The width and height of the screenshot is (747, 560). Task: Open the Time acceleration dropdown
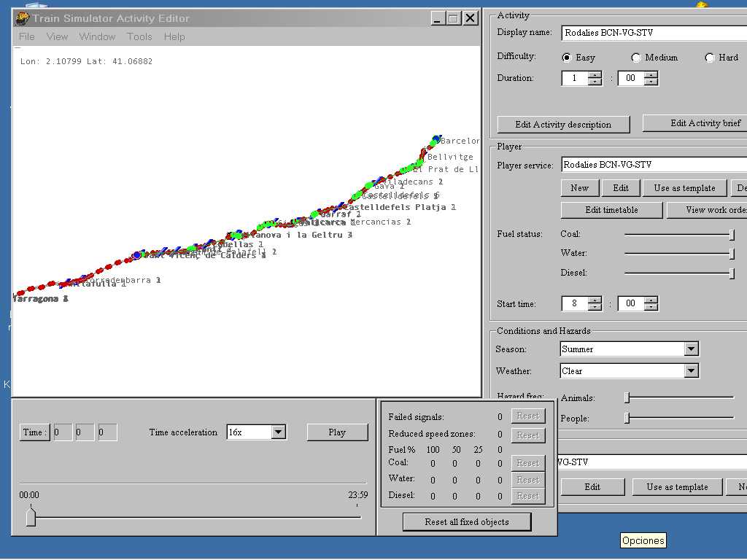coord(278,432)
